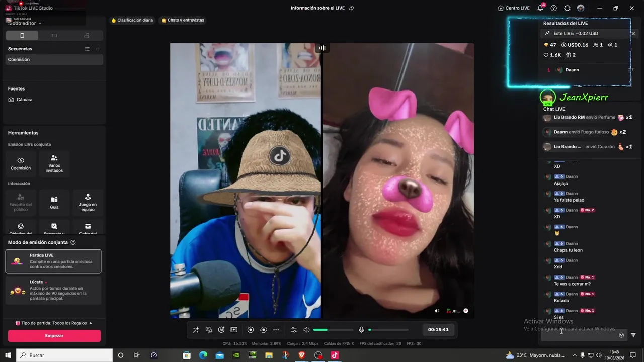
Task: Show help for Modo de emisión conjunta
Action: pyautogui.click(x=73, y=242)
